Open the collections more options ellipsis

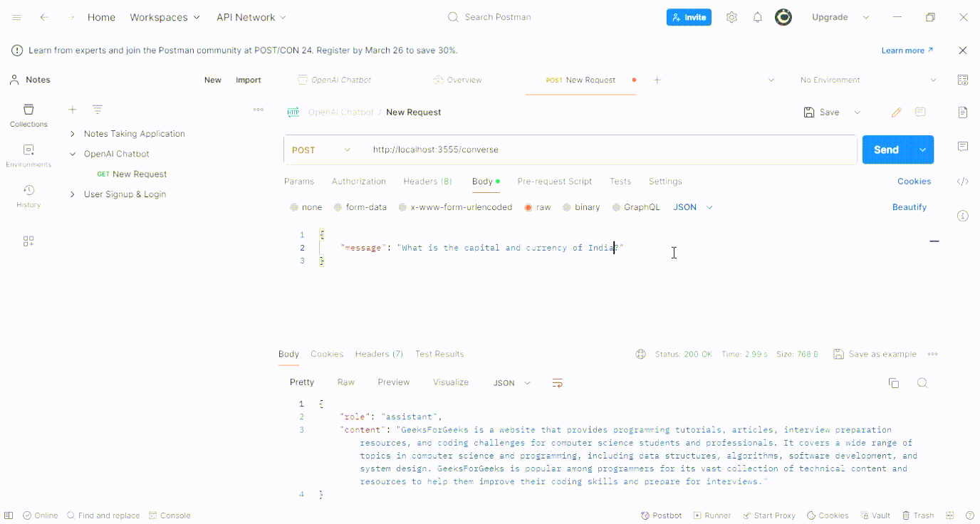point(259,110)
